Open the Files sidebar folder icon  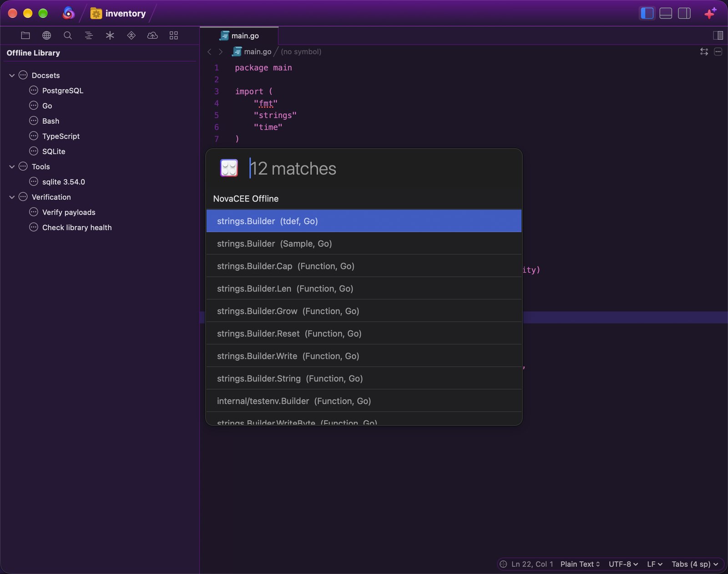click(x=25, y=35)
